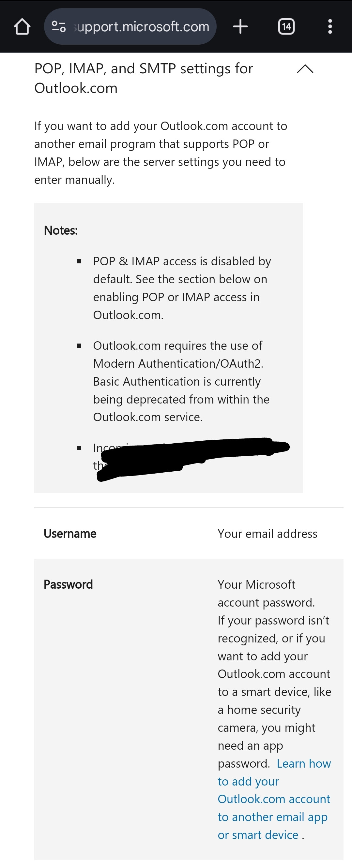Image resolution: width=352 pixels, height=868 pixels.
Task: Open tab switcher showing 14 tabs
Action: (286, 27)
